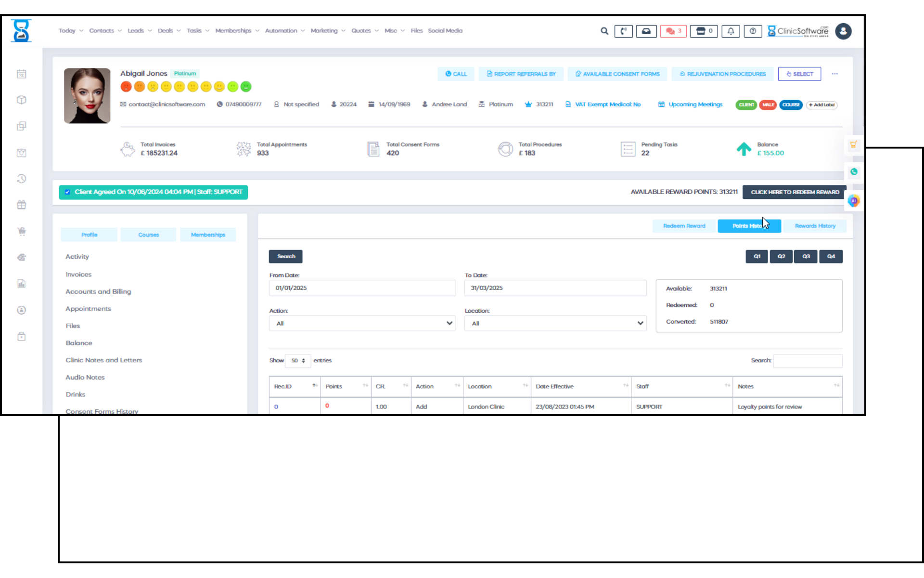Change the Show entries count dropdown

(x=297, y=361)
